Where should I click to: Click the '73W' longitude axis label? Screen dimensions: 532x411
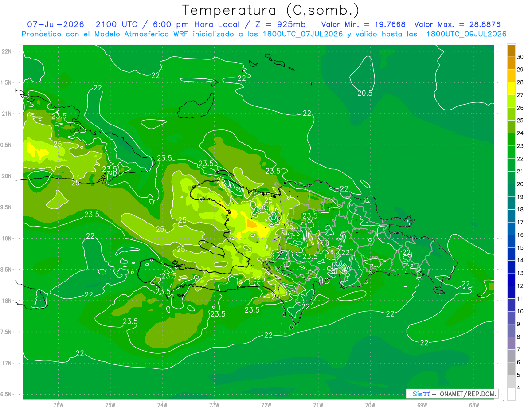[214, 405]
